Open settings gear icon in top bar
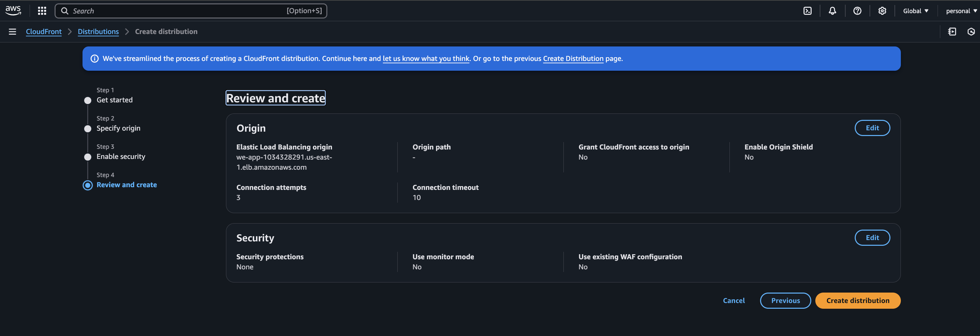Screen dimensions: 980x336 point(882,11)
